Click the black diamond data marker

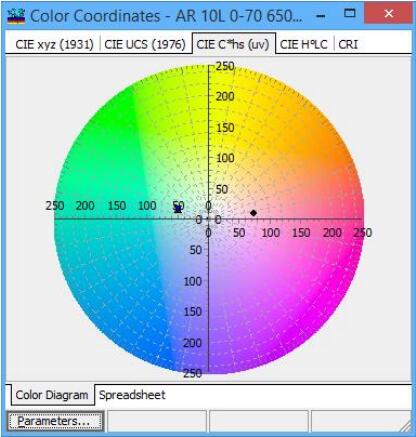(253, 213)
